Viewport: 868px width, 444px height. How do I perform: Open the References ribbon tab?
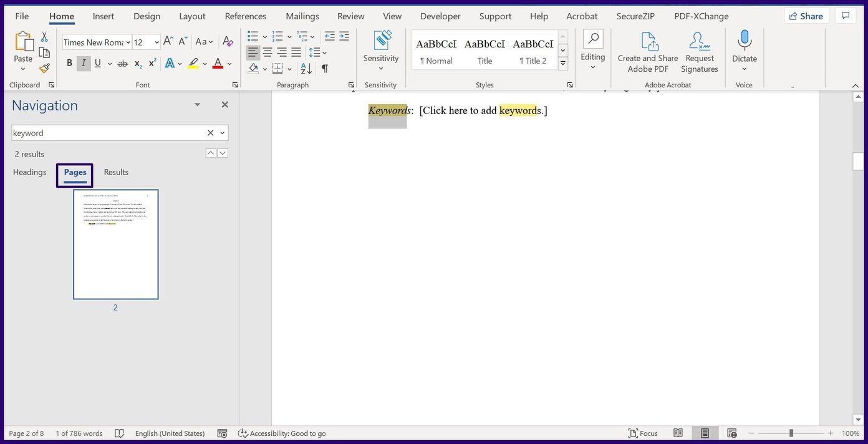coord(246,16)
